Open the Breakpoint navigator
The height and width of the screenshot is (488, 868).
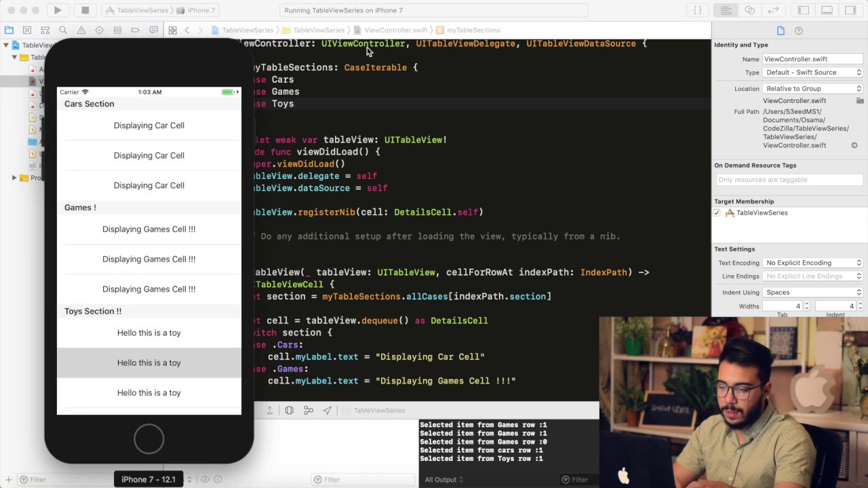coord(135,30)
